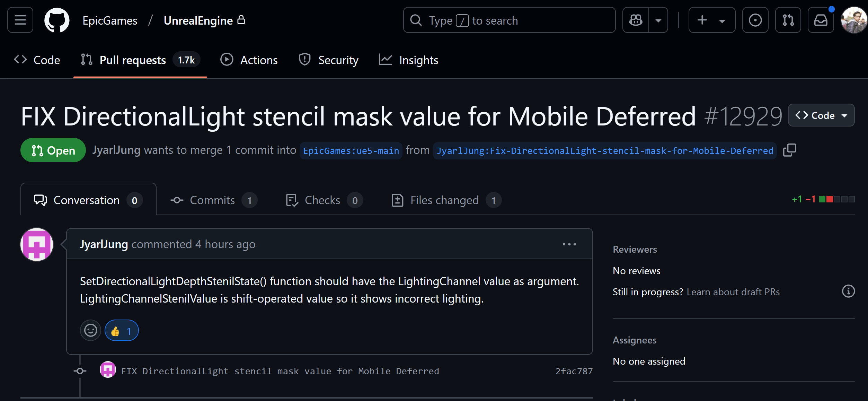868x401 pixels.
Task: Open the Code dropdown beside PR title
Action: point(821,115)
